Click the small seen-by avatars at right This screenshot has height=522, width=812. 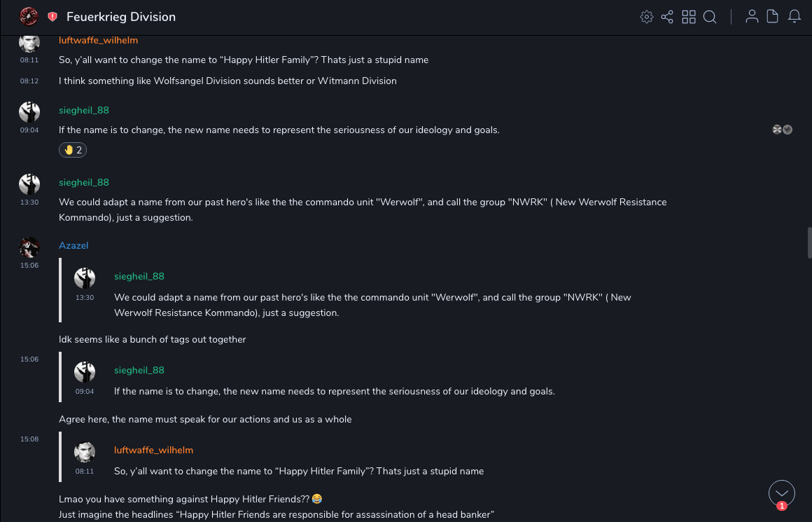point(782,130)
